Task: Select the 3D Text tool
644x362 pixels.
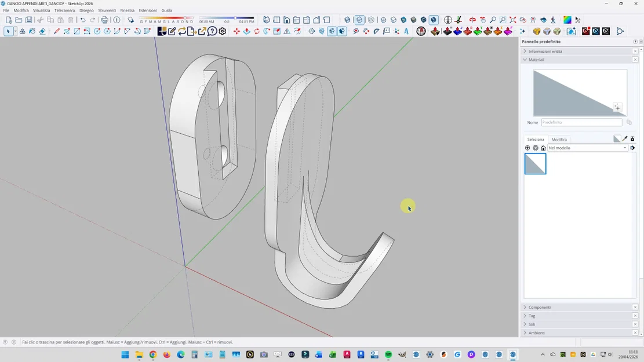Action: [406, 31]
